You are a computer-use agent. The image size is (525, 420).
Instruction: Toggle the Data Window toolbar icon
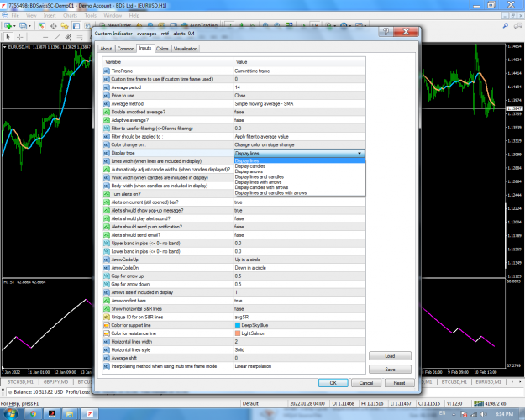(53, 26)
